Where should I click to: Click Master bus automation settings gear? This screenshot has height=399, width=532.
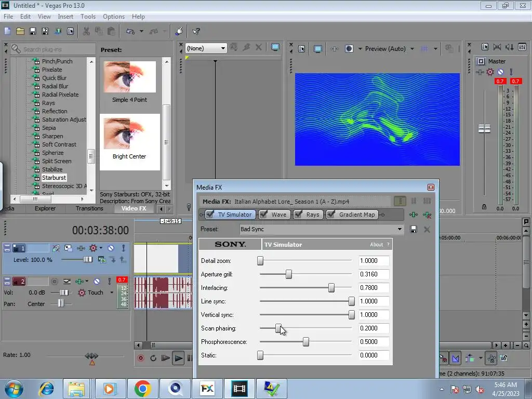490,72
